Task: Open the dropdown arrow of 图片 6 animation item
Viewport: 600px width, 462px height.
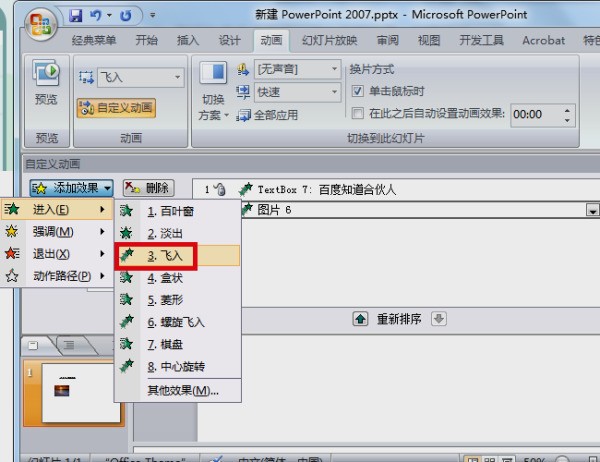Action: 592,210
